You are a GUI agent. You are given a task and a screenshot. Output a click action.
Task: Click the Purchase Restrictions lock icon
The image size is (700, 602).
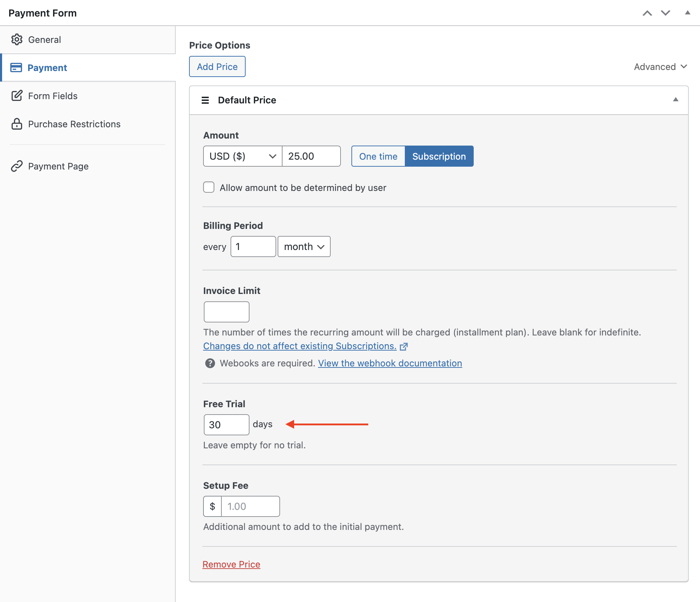17,124
